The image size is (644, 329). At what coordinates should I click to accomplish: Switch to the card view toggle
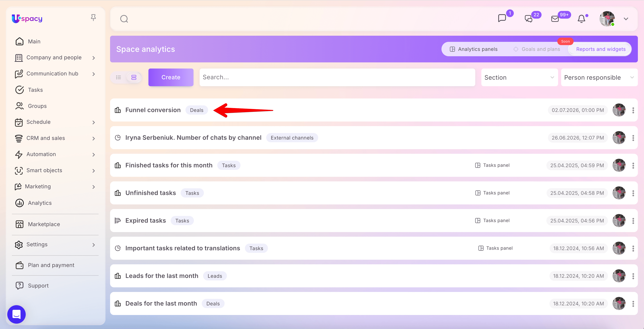point(134,77)
